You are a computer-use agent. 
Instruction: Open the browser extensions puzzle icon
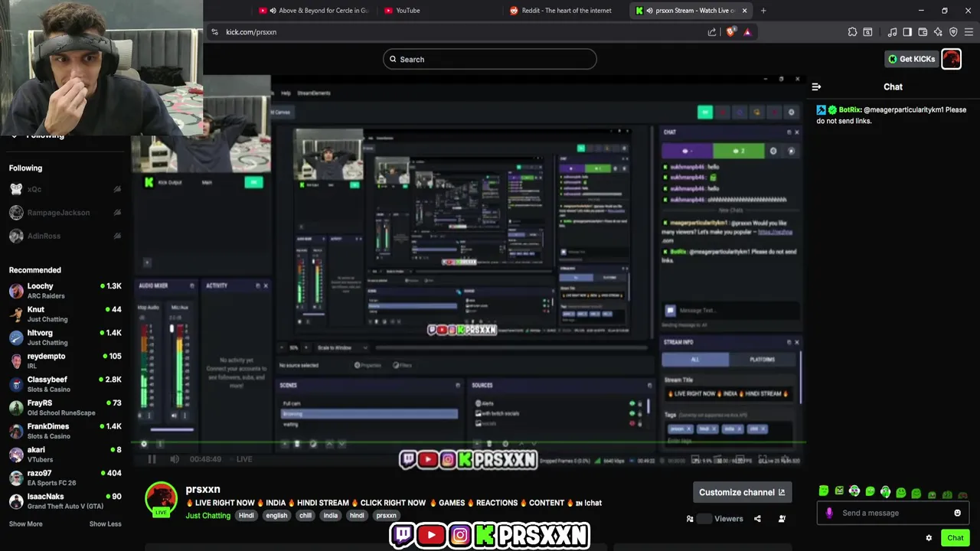[x=852, y=31]
